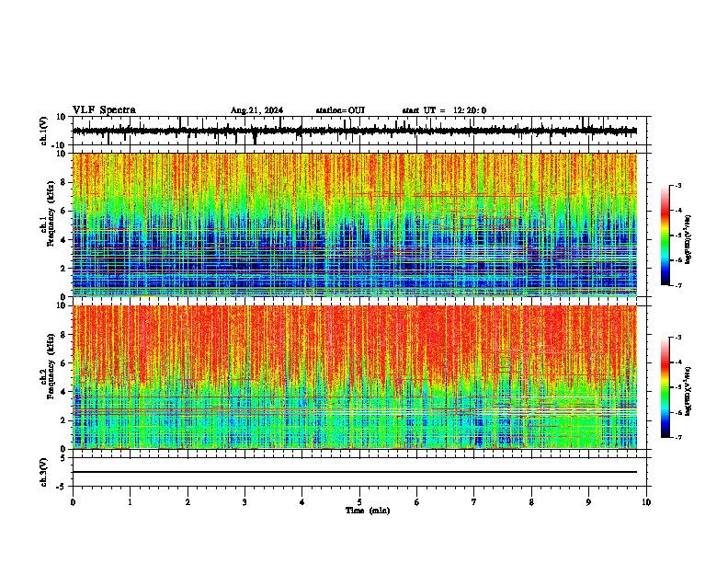This screenshot has height=563, width=728.
Task: Click tick label "3" on the time axis
Action: coord(245,502)
